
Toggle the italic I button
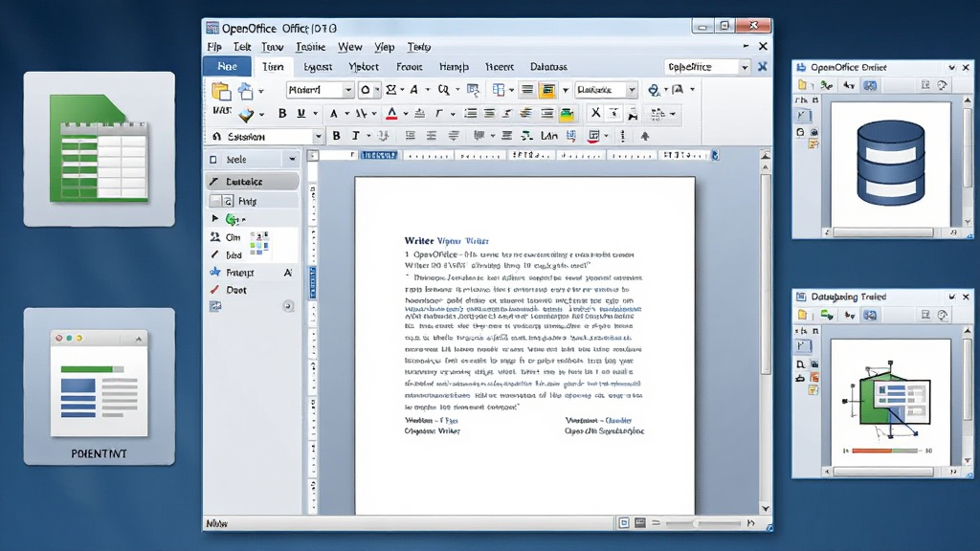(x=356, y=136)
